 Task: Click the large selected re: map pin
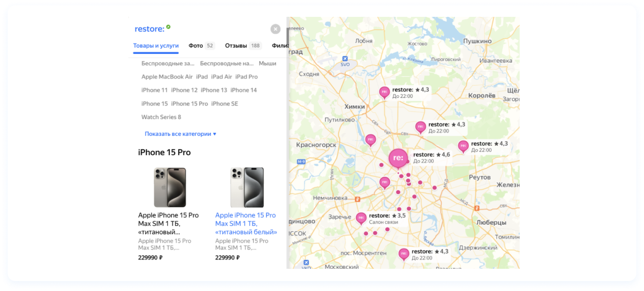(398, 158)
